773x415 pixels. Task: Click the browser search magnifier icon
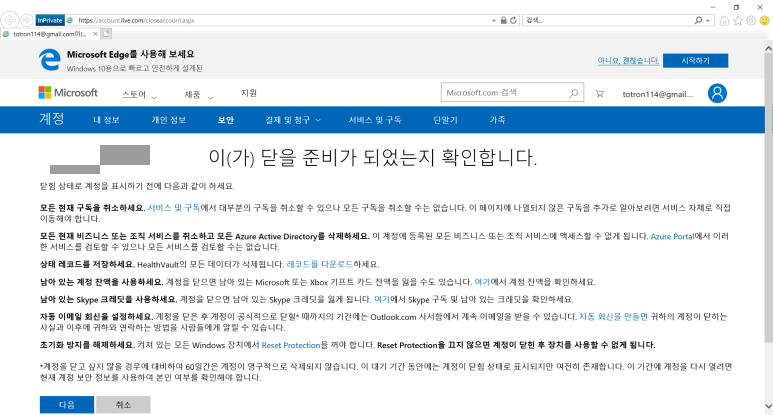point(698,20)
